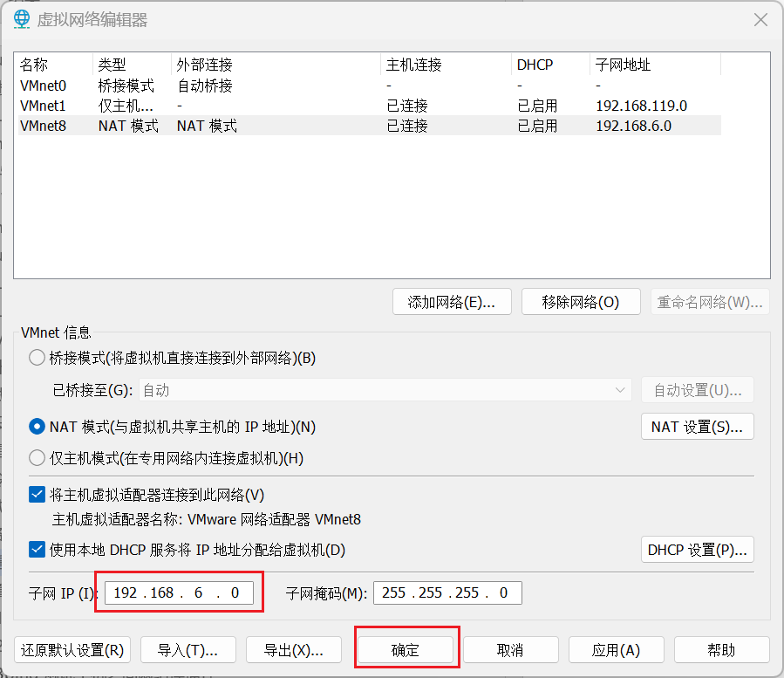Click 导出(X)... button
Screen dimensions: 784x678
[x=294, y=650]
